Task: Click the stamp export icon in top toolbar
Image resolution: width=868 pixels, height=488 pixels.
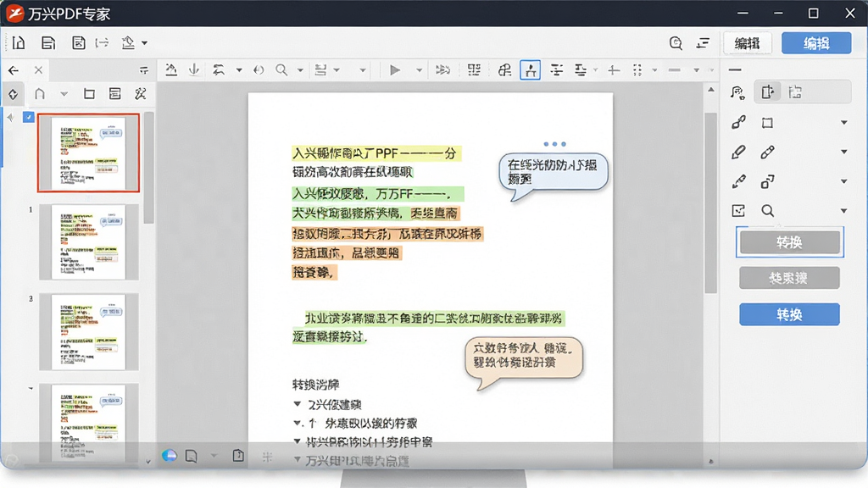Action: click(129, 42)
